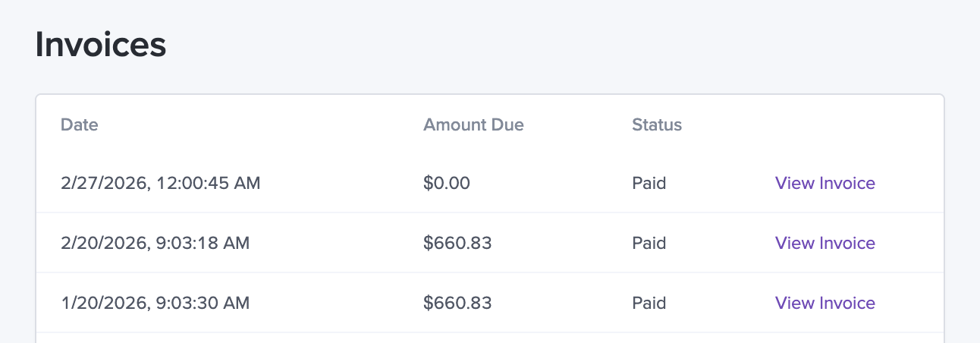
Task: Select the Amount Due column header
Action: click(473, 124)
